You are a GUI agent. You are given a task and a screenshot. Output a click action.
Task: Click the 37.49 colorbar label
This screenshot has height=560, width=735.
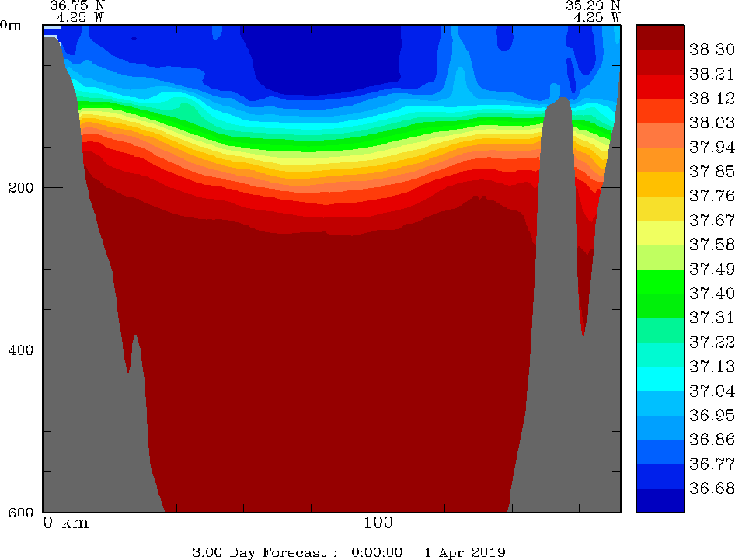[x=712, y=269]
